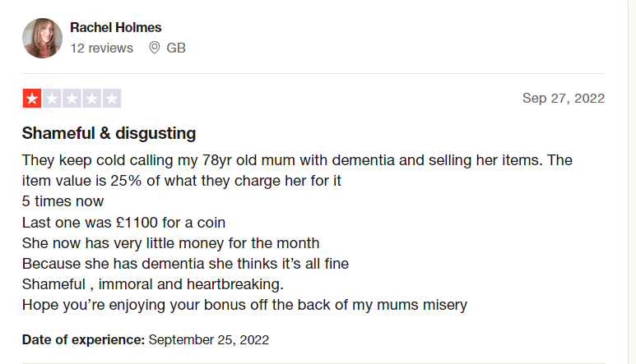The width and height of the screenshot is (636, 364).
Task: Click the '5 times now' line
Action: [x=63, y=201]
